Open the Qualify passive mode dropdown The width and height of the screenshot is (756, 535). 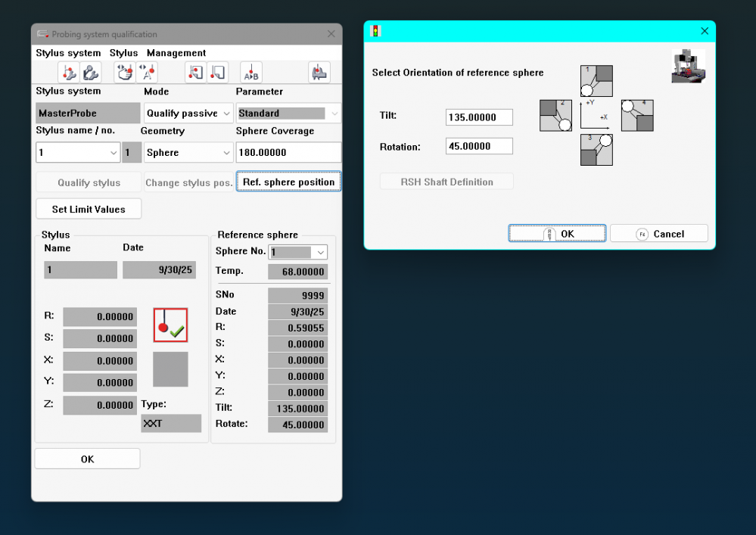[227, 111]
